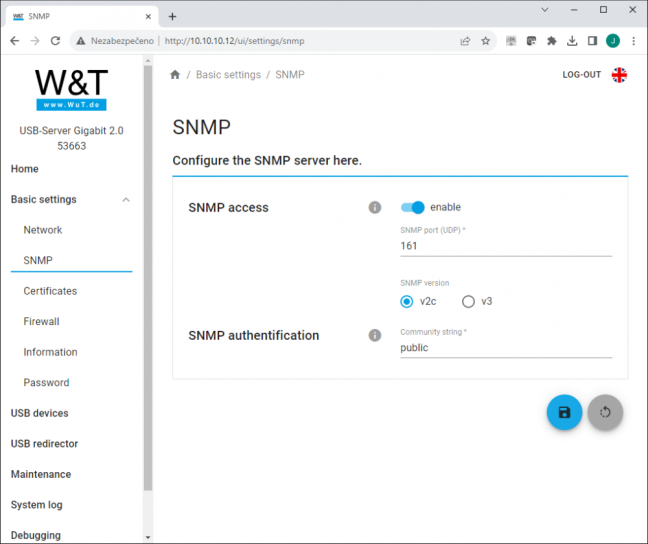Change language with the UK flag icon
Image resolution: width=648 pixels, height=544 pixels.
[x=619, y=75]
